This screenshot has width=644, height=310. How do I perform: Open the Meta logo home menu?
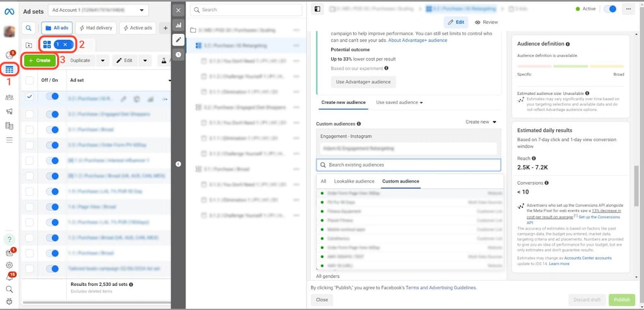10,10
